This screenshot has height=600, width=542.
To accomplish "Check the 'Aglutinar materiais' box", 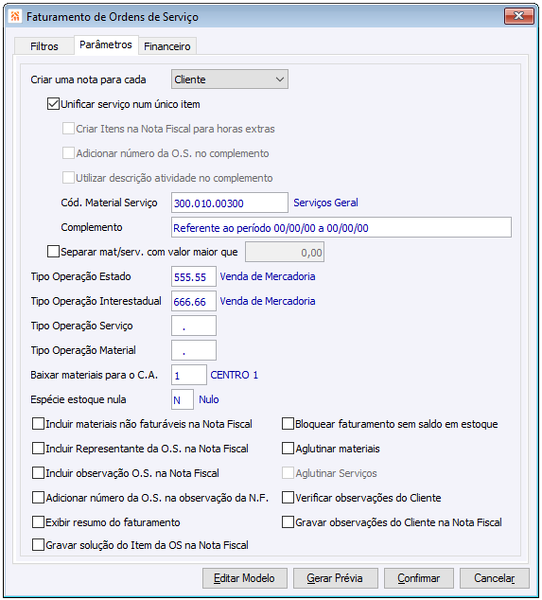I will click(288, 448).
